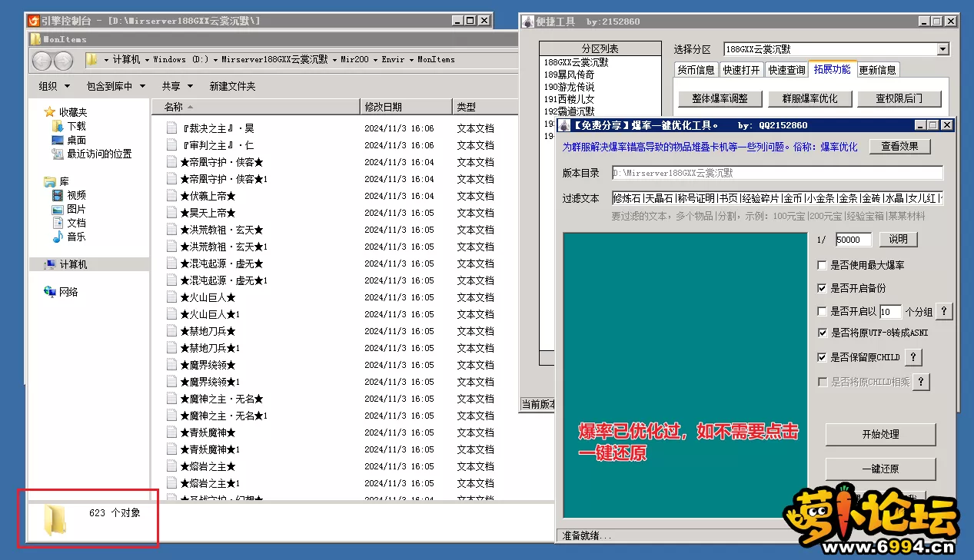Select 191西楼儿女 in the 分区列表
Screen dimensions: 974x560
tap(570, 99)
